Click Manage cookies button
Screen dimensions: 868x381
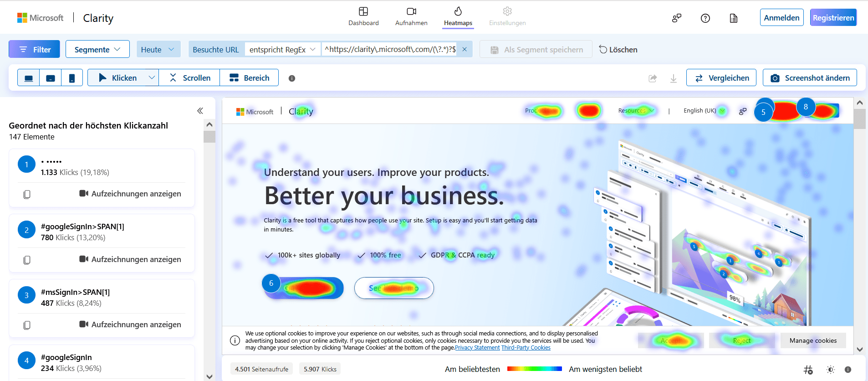pos(813,340)
